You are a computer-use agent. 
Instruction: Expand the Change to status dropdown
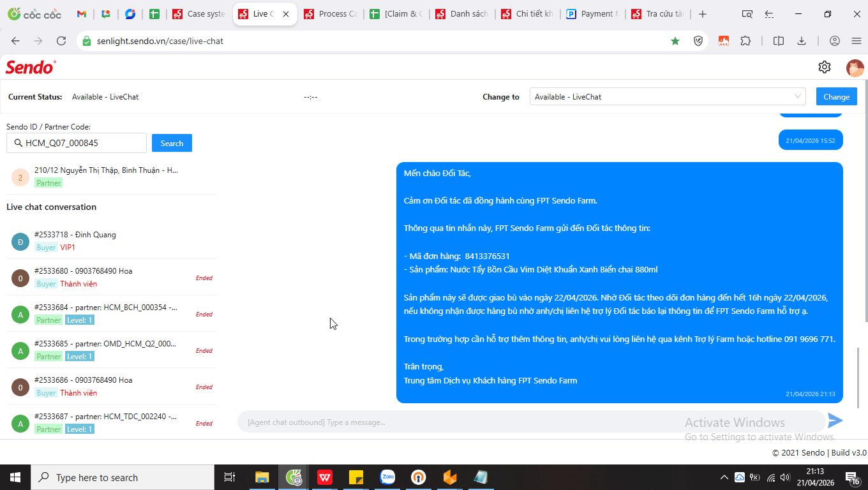click(x=668, y=96)
